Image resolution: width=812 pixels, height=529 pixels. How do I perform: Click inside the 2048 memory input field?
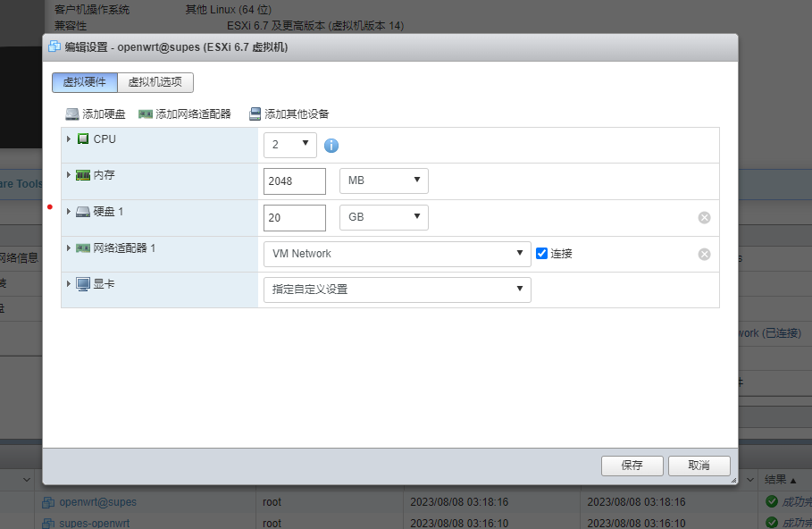pyautogui.click(x=294, y=181)
